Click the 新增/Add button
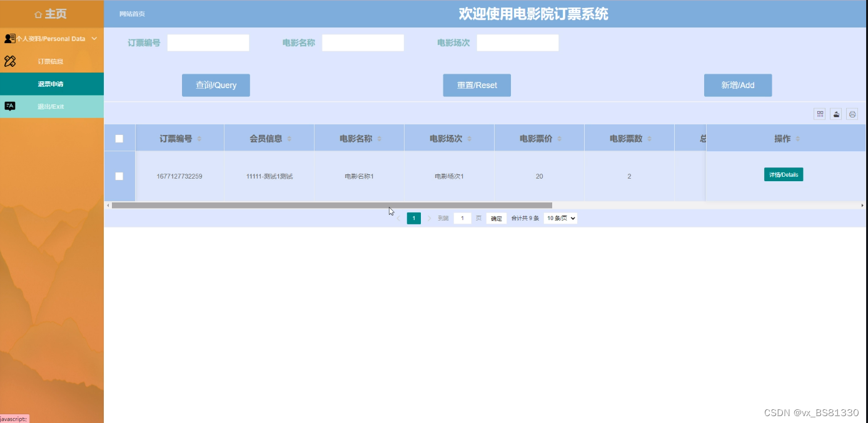Image resolution: width=868 pixels, height=423 pixels. click(738, 85)
